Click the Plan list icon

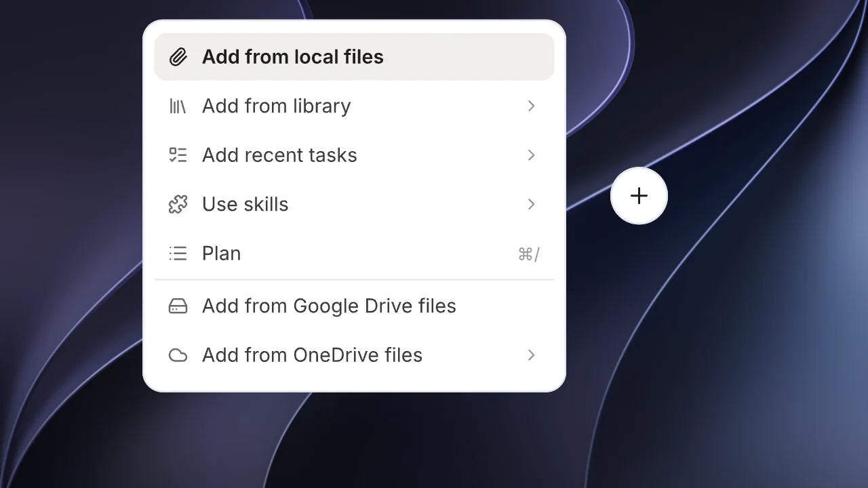coord(178,253)
